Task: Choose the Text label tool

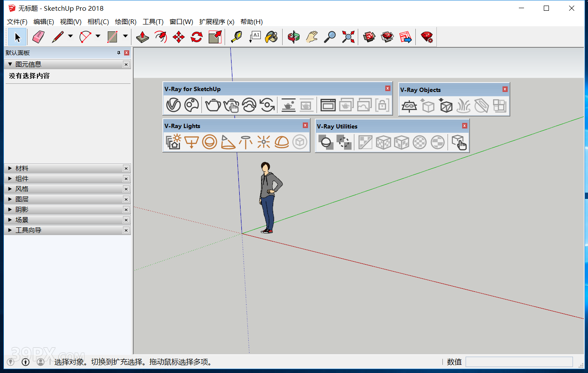Action: click(x=254, y=37)
